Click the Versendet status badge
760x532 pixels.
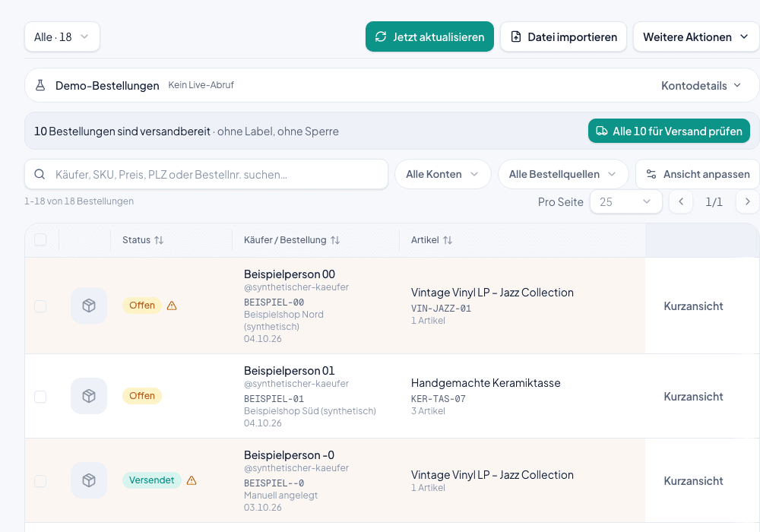point(152,480)
